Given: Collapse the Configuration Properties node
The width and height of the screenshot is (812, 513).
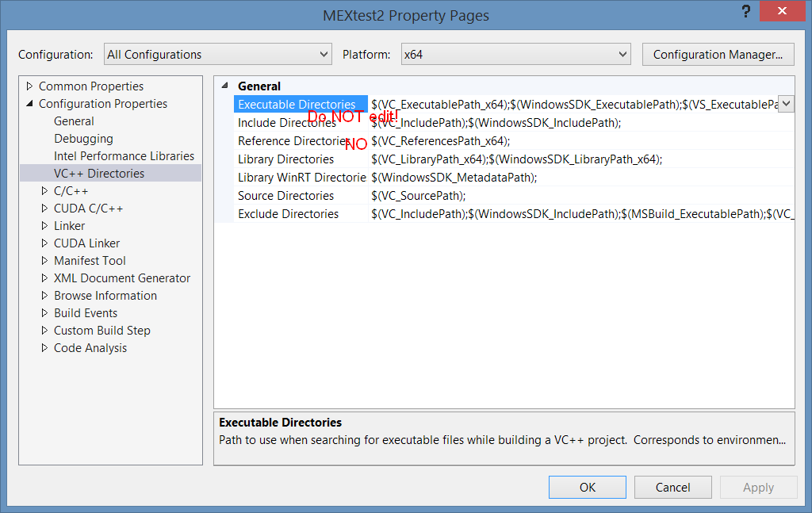Looking at the screenshot, I should [29, 104].
